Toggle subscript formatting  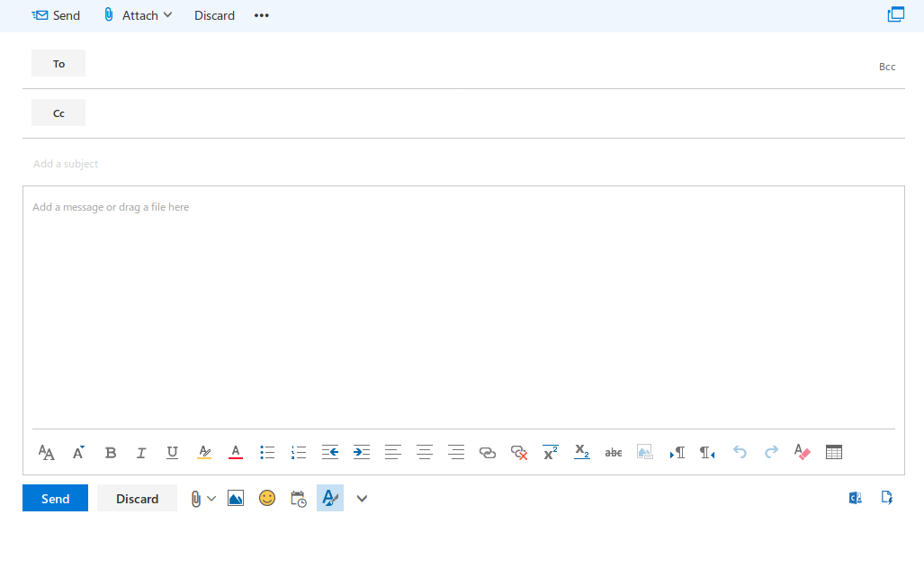(581, 452)
